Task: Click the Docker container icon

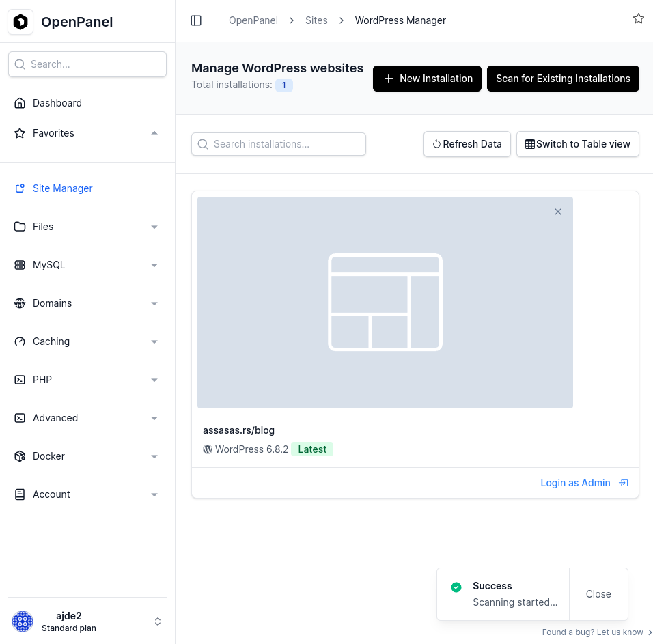Action: [x=20, y=456]
